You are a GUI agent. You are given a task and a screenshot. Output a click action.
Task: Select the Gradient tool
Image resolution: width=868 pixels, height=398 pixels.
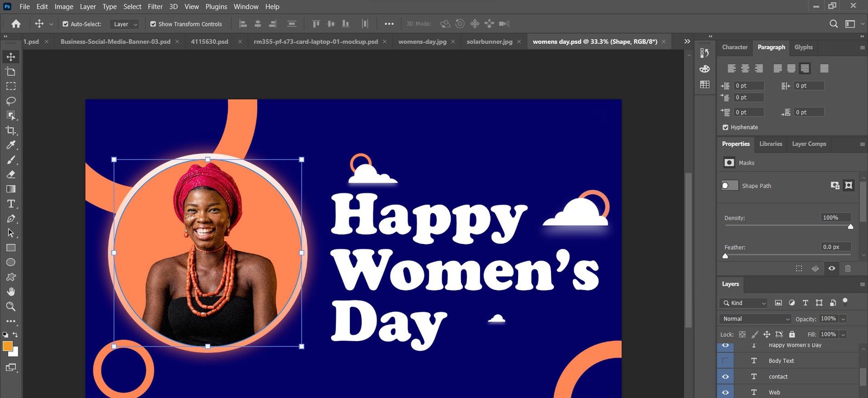click(x=11, y=189)
